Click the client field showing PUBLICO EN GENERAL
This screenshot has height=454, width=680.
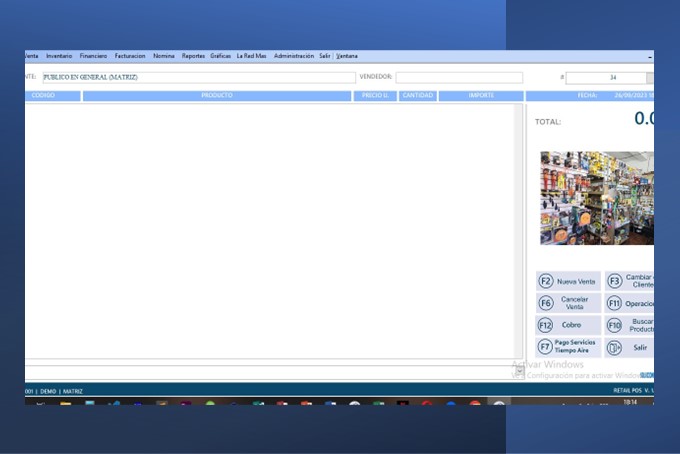198,77
